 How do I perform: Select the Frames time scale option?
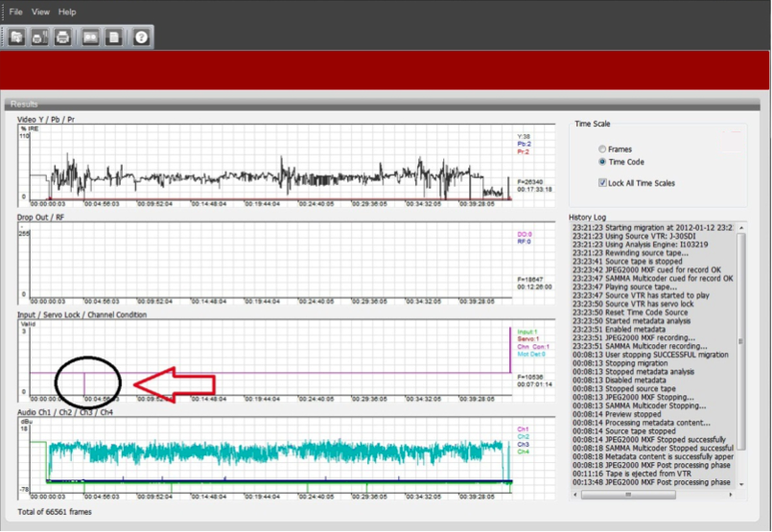tap(602, 150)
